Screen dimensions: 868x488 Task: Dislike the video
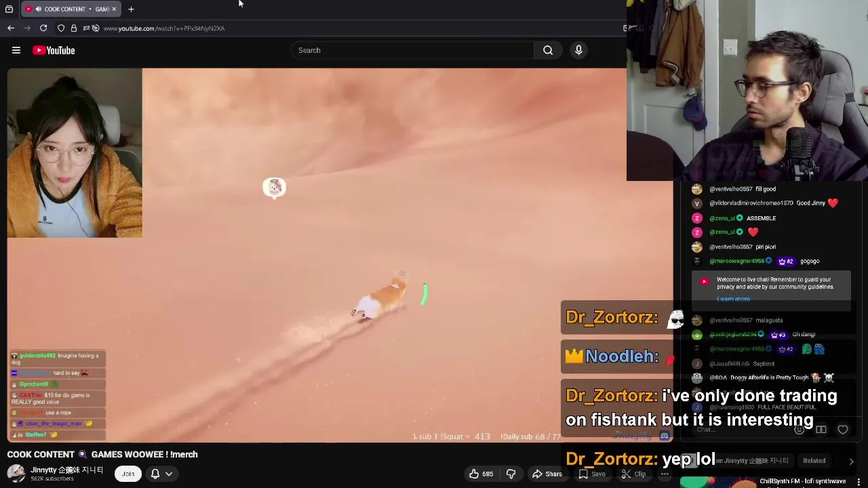511,474
